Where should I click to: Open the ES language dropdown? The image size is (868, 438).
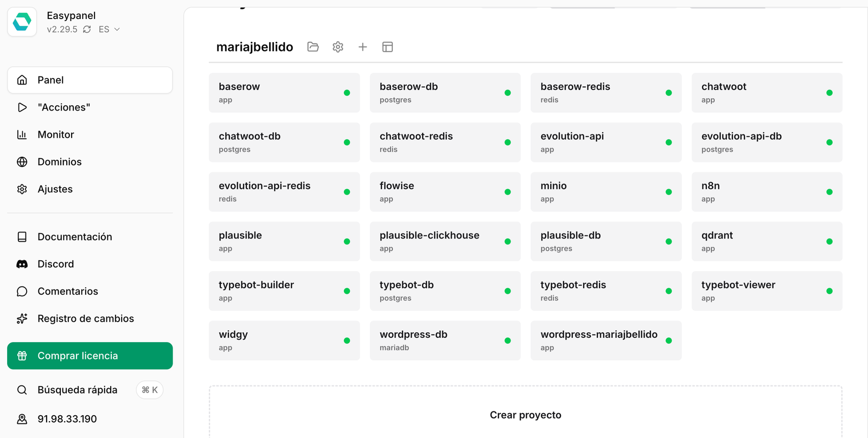(109, 29)
